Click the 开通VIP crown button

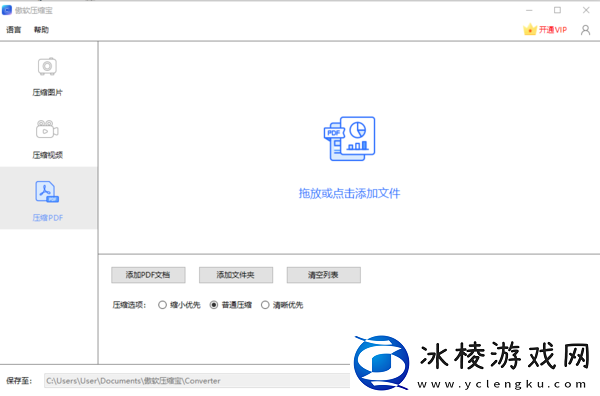pyautogui.click(x=545, y=29)
